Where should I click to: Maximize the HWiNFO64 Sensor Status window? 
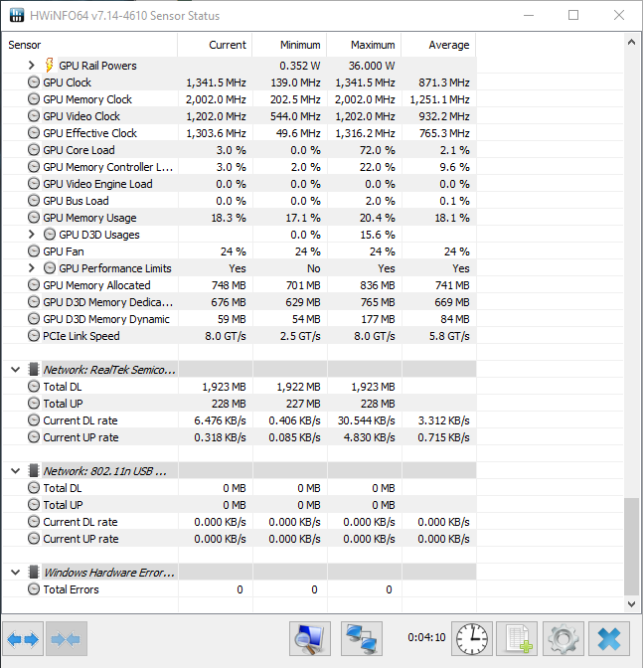tap(573, 15)
